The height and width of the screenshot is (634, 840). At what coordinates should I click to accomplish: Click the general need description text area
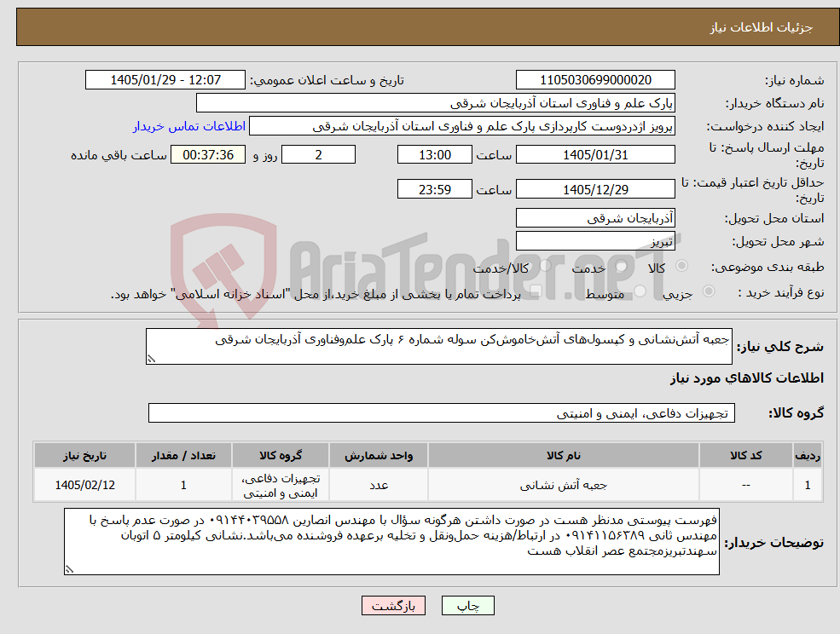(438, 347)
